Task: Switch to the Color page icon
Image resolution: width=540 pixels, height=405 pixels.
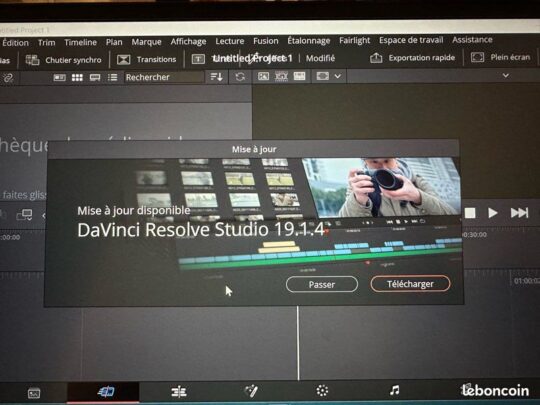Action: tap(322, 391)
